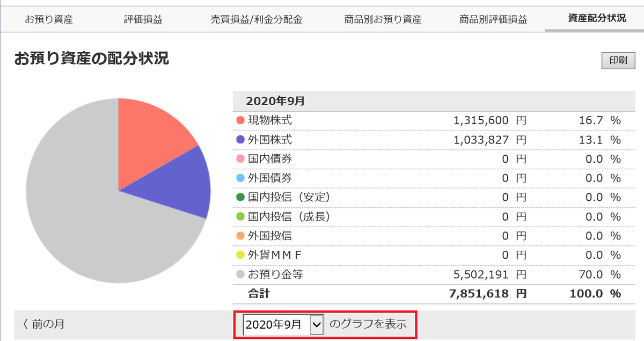This screenshot has height=341, width=644.
Task: Click the purple 外国株式 legend dot
Action: [x=240, y=140]
